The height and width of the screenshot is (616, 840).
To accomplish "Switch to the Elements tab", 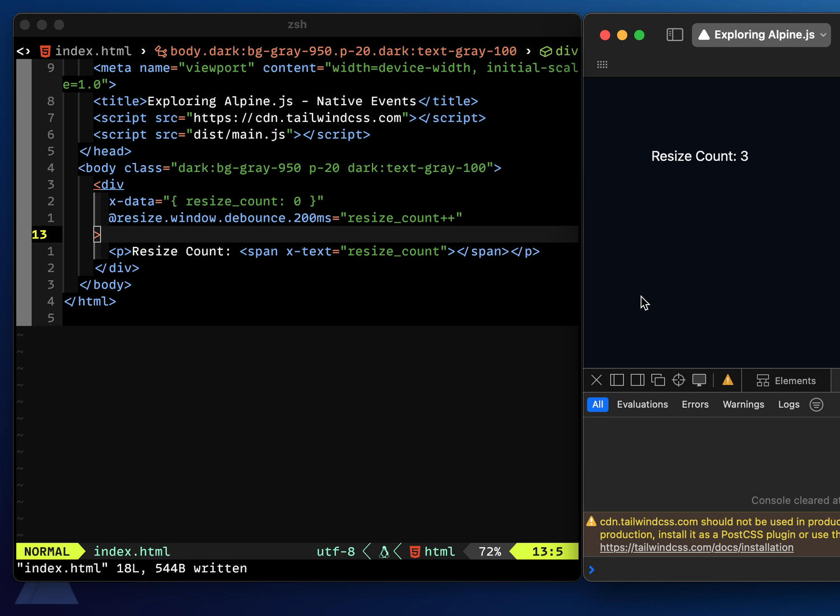I will (787, 380).
